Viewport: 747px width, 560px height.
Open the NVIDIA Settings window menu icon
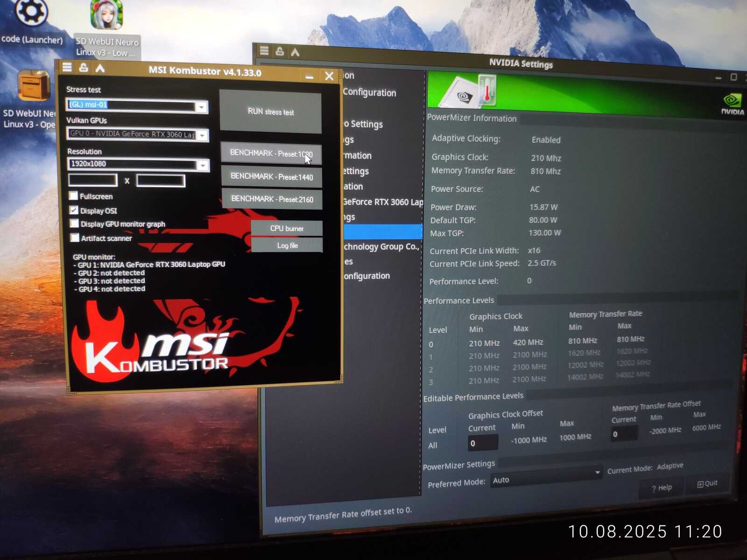[x=264, y=50]
